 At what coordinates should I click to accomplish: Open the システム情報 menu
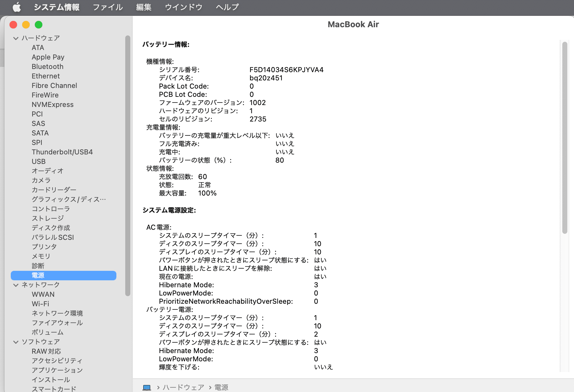(57, 7)
